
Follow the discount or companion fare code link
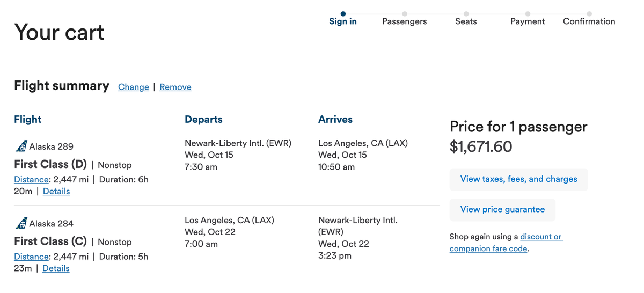541,237
